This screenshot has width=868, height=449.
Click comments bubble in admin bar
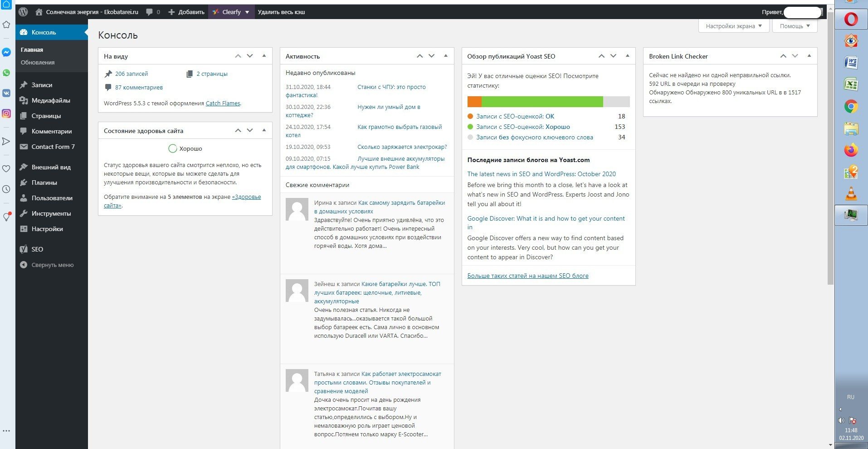pyautogui.click(x=153, y=12)
